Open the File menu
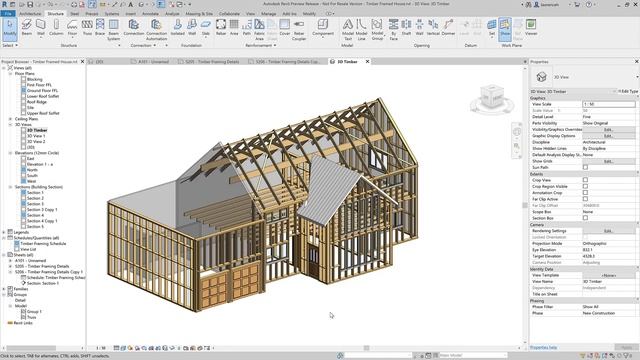The height and width of the screenshot is (360, 640). pyautogui.click(x=8, y=13)
